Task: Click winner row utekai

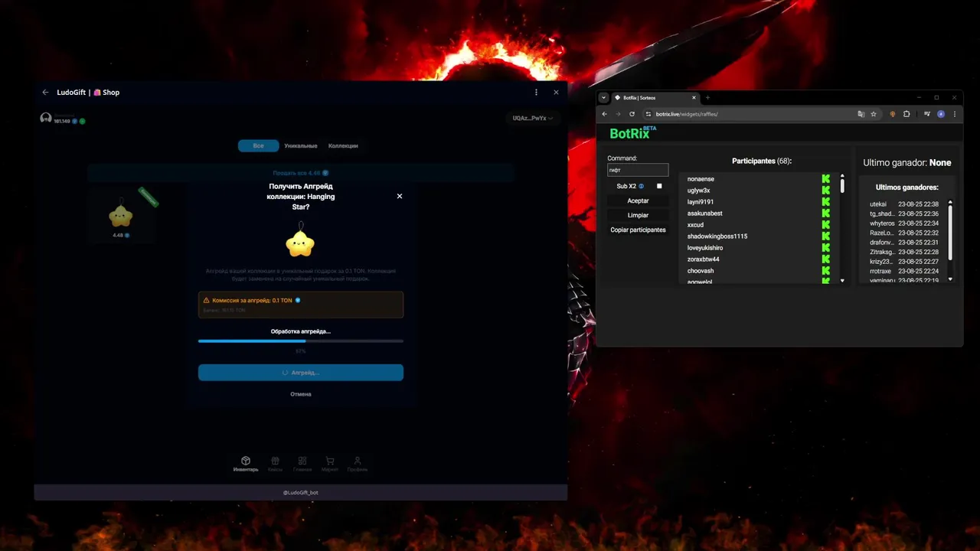Action: [x=904, y=204]
